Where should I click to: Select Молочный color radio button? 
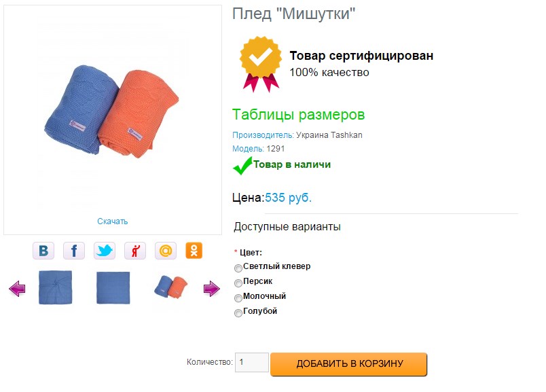[238, 298]
